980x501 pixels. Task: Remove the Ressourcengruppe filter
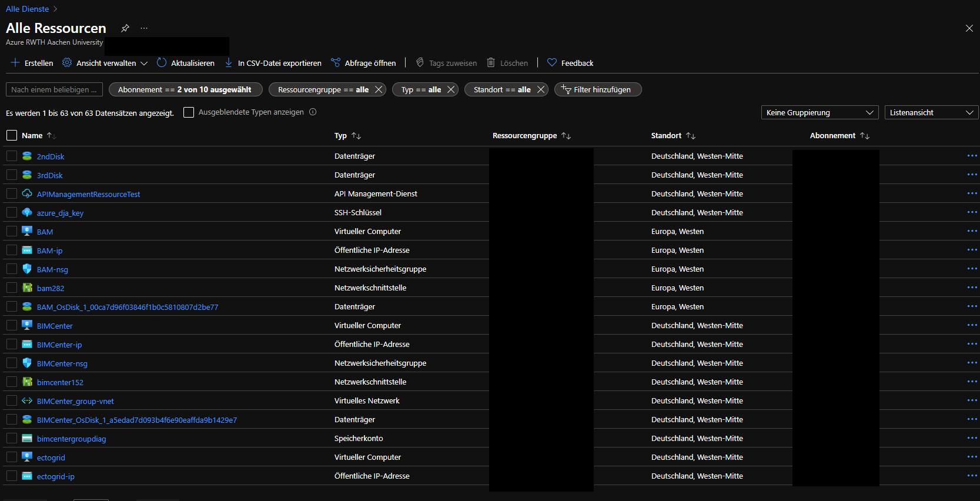(x=379, y=89)
